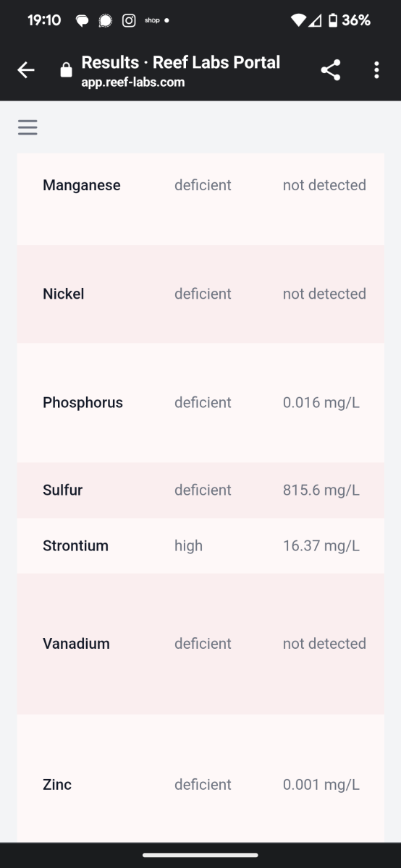401x868 pixels.
Task: Select the Nickel element name
Action: [x=64, y=294]
